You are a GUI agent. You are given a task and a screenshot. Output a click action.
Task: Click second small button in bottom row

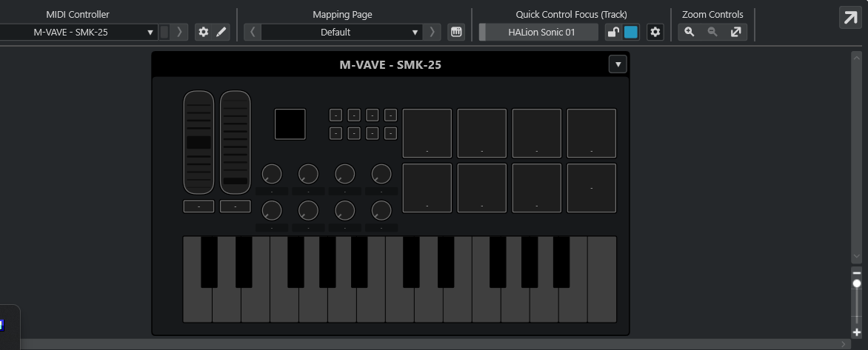(354, 133)
